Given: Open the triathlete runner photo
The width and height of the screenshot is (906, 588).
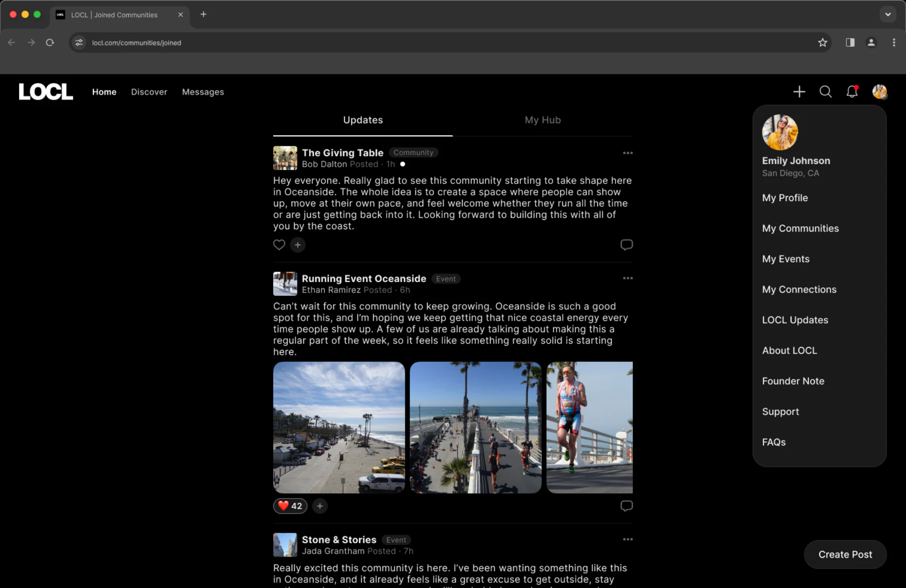Looking at the screenshot, I should tap(589, 427).
